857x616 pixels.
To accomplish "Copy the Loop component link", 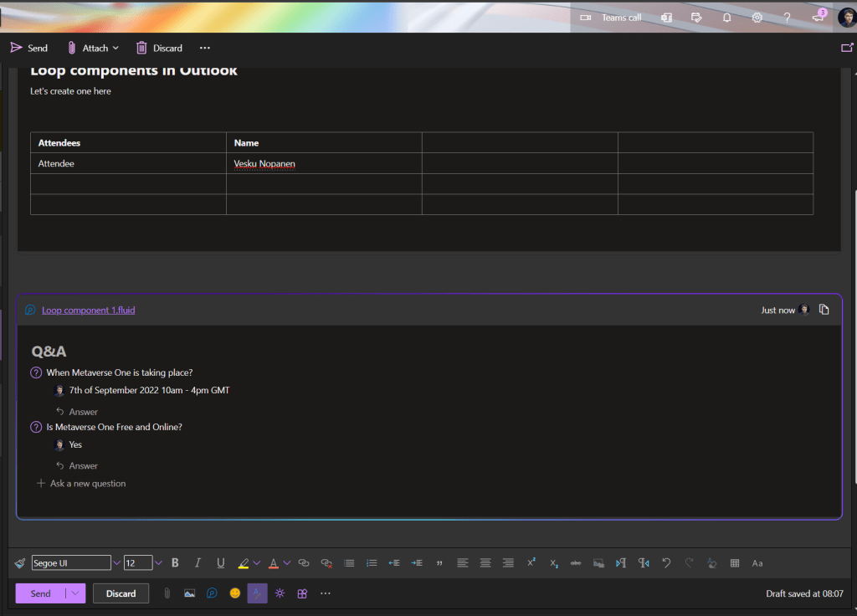I will [x=824, y=310].
